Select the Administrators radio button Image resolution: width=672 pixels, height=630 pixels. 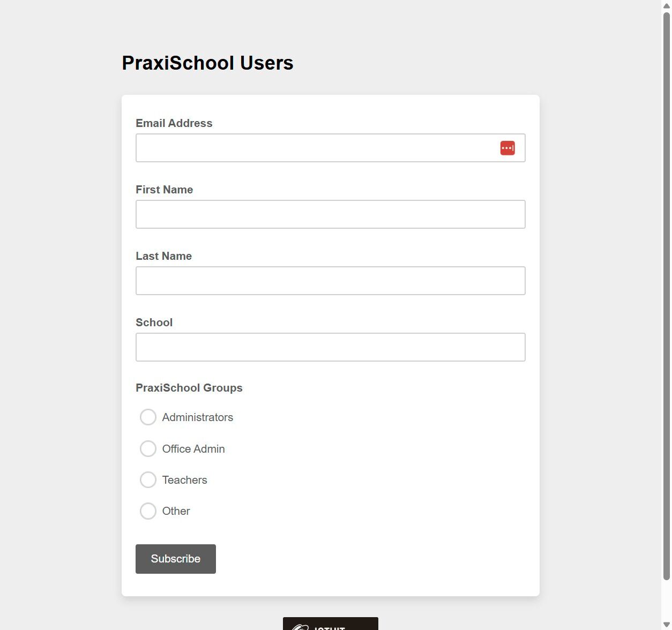coord(148,417)
